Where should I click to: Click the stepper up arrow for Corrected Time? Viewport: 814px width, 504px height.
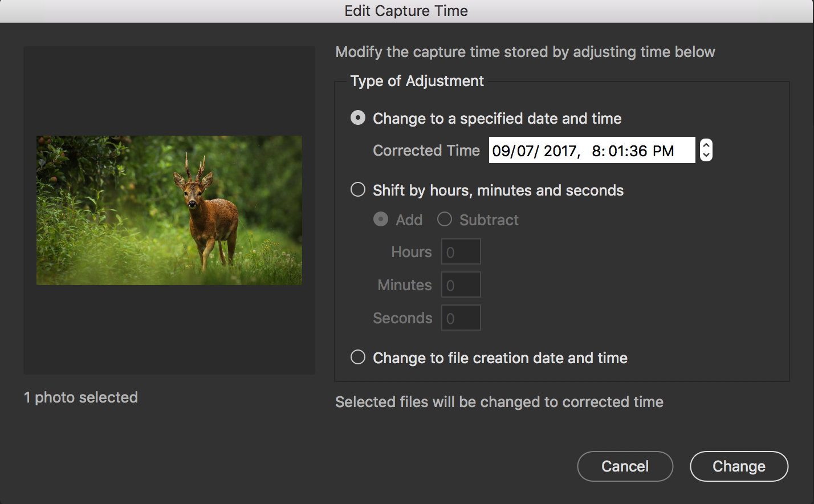pyautogui.click(x=706, y=145)
